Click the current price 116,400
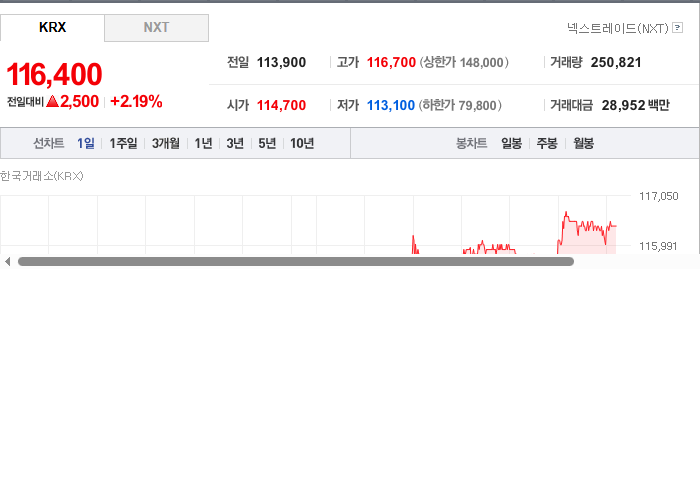This screenshot has width=700, height=490. point(54,74)
